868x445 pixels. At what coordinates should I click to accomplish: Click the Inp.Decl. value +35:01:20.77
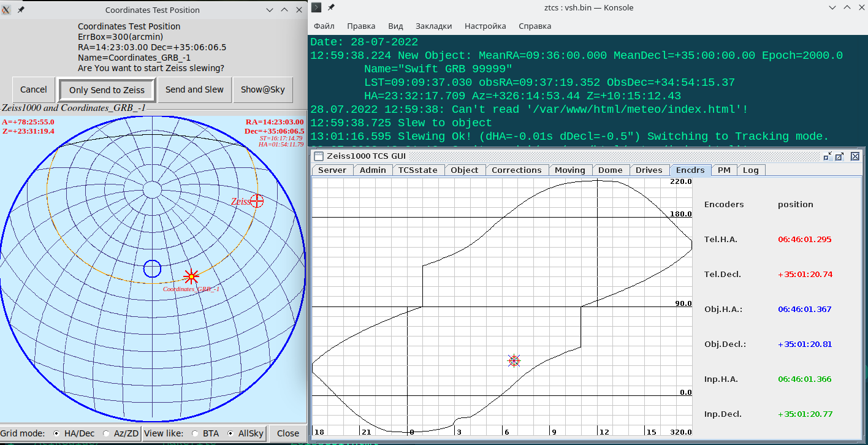point(805,414)
